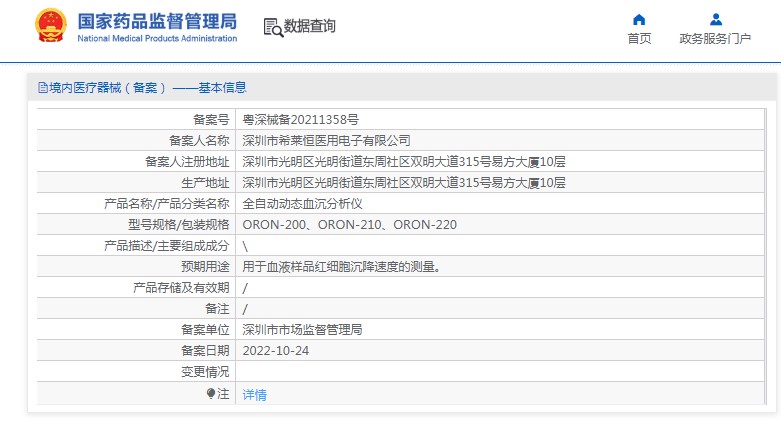Image resolution: width=781 pixels, height=423 pixels.
Task: Click the 备案号 label
Action: (x=211, y=120)
